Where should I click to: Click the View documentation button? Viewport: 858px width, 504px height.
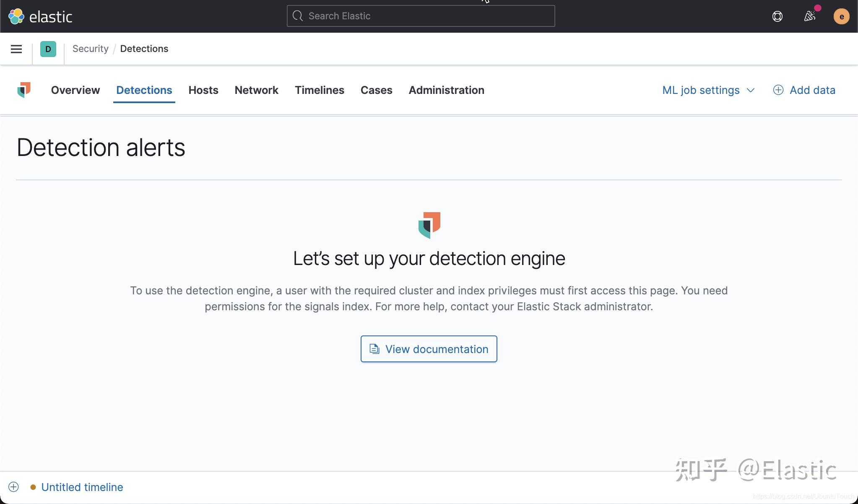coord(428,349)
